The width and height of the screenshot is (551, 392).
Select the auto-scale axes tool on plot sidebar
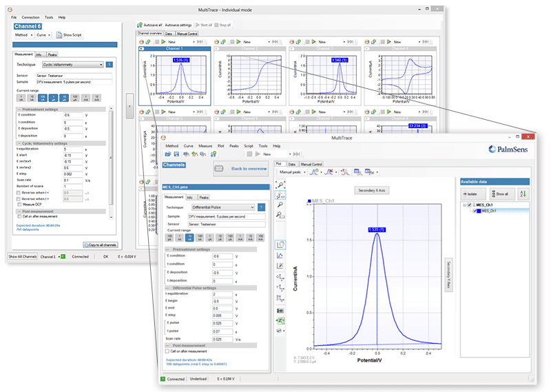pyautogui.click(x=280, y=195)
